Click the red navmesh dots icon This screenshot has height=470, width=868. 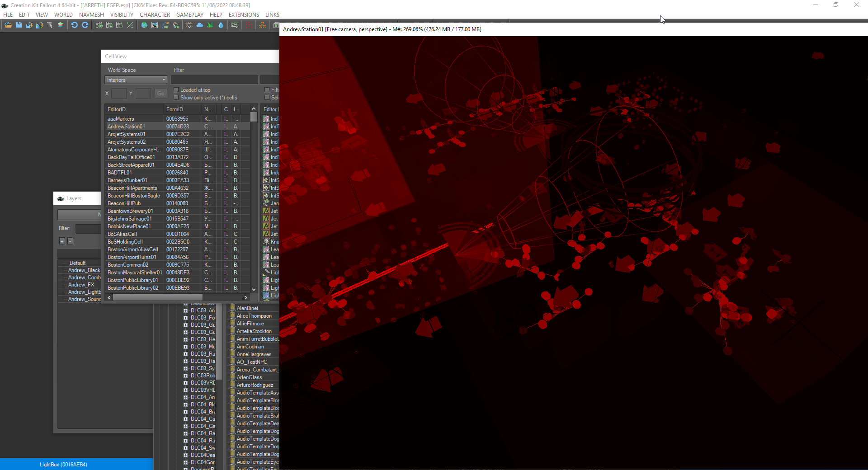(249, 25)
